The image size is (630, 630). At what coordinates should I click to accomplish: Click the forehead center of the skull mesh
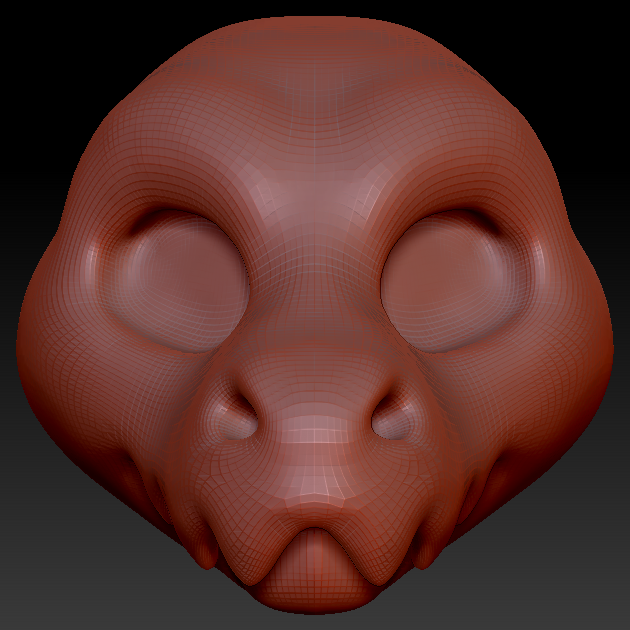pyautogui.click(x=315, y=121)
